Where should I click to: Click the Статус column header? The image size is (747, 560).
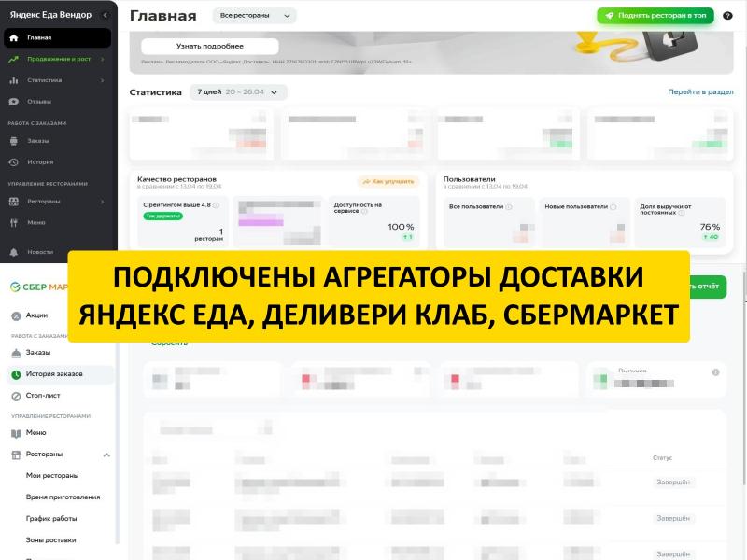pos(662,458)
